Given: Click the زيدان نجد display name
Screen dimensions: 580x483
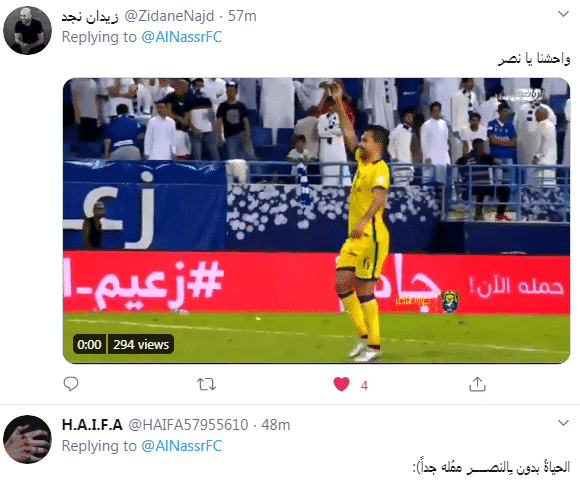Looking at the screenshot, I should coord(90,16).
